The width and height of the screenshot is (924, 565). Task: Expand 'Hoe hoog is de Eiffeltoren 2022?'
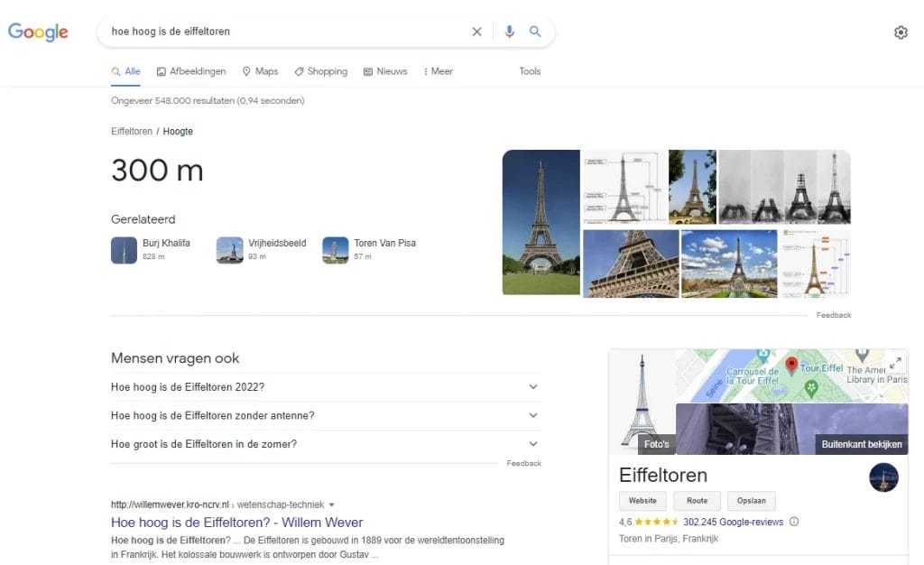[x=533, y=387]
